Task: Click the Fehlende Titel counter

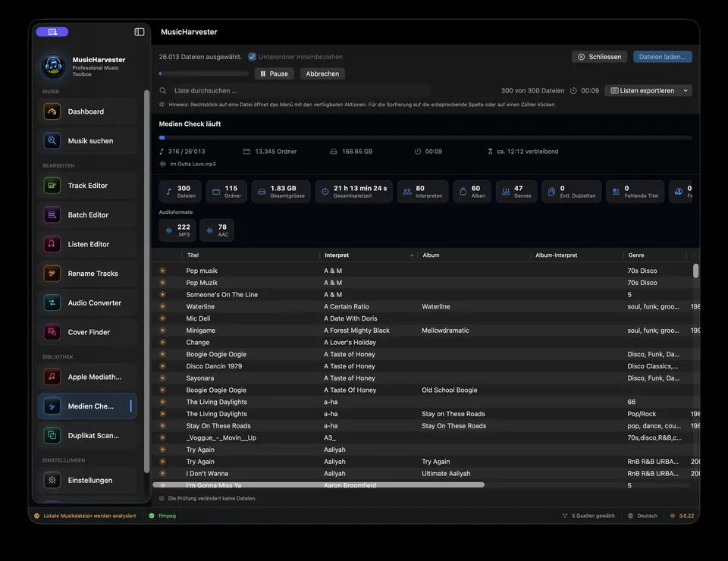Action: [635, 191]
